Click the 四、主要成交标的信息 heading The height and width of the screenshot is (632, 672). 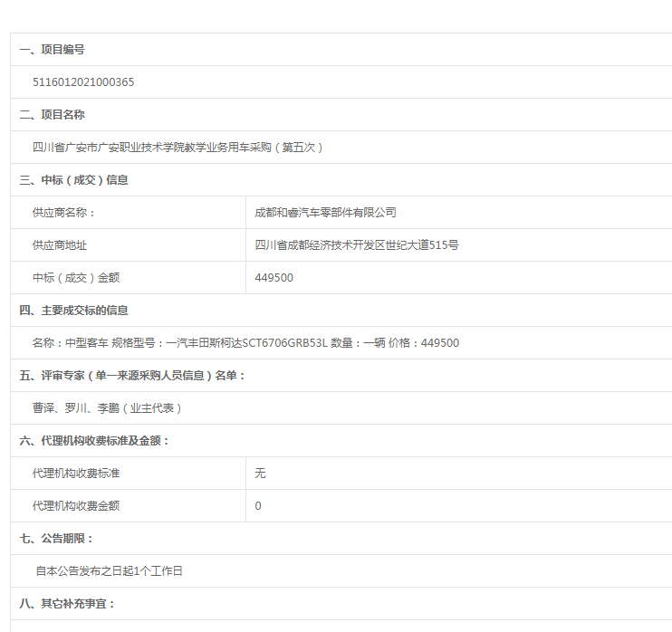point(74,311)
